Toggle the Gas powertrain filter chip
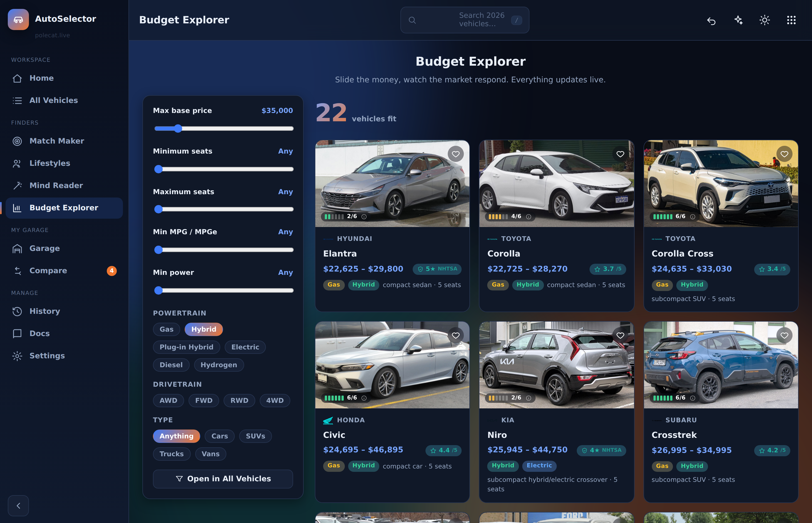 166,329
